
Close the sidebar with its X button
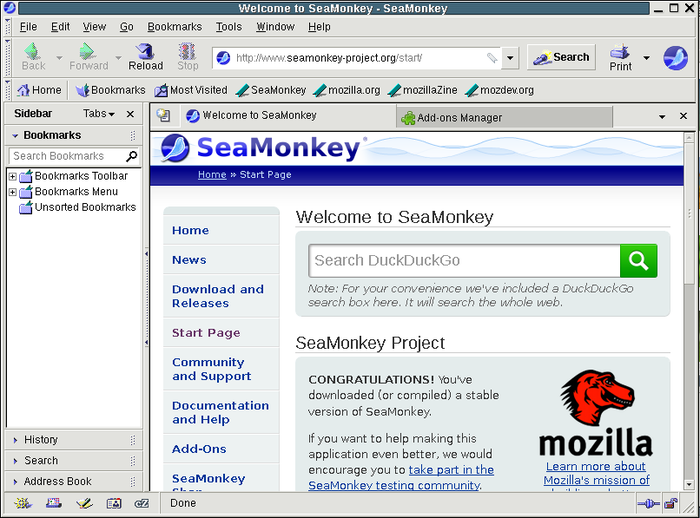130,114
